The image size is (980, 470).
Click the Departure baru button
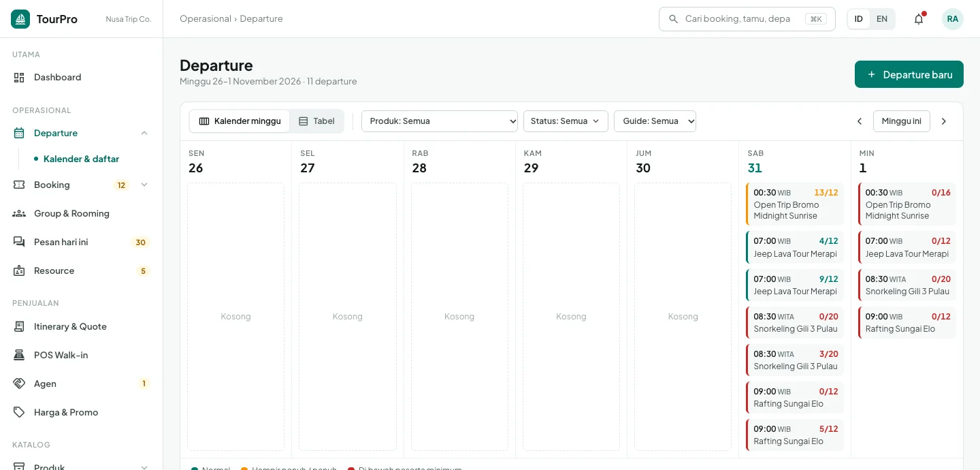[909, 75]
